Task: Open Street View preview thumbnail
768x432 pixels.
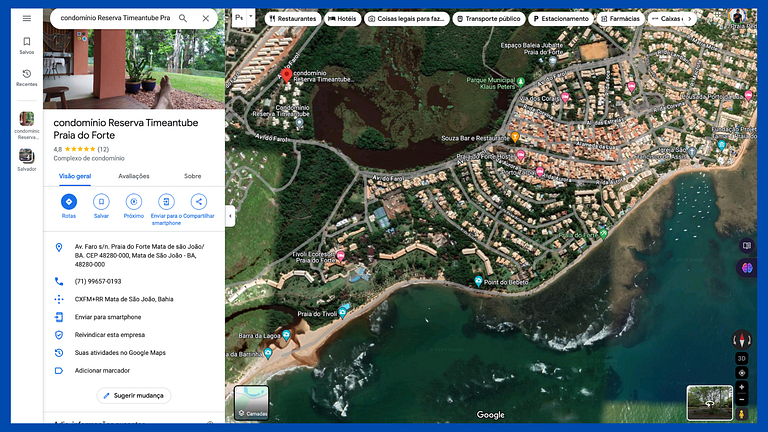Action: tap(710, 403)
